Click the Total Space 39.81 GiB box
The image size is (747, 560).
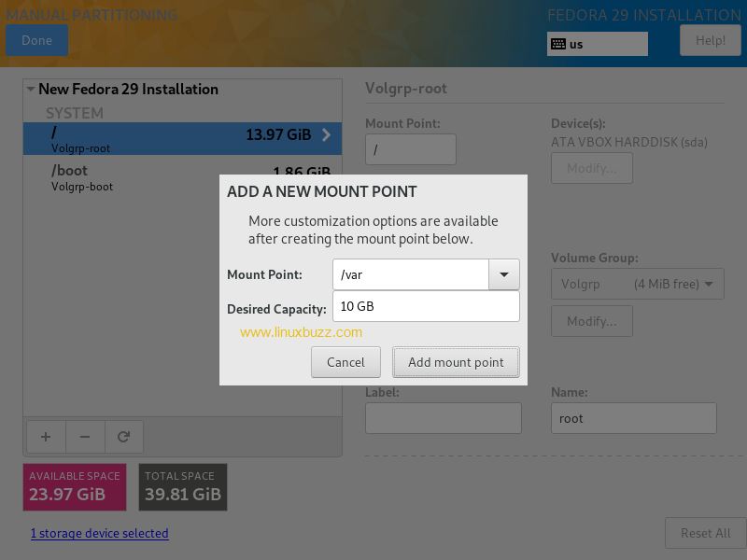tap(183, 487)
